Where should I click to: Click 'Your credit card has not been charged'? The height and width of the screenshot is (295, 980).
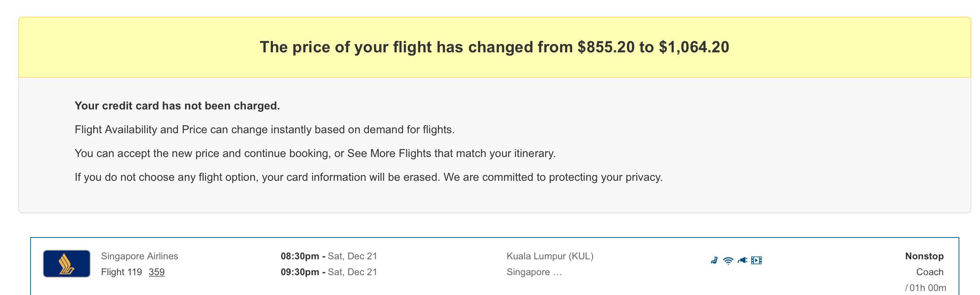tap(177, 106)
